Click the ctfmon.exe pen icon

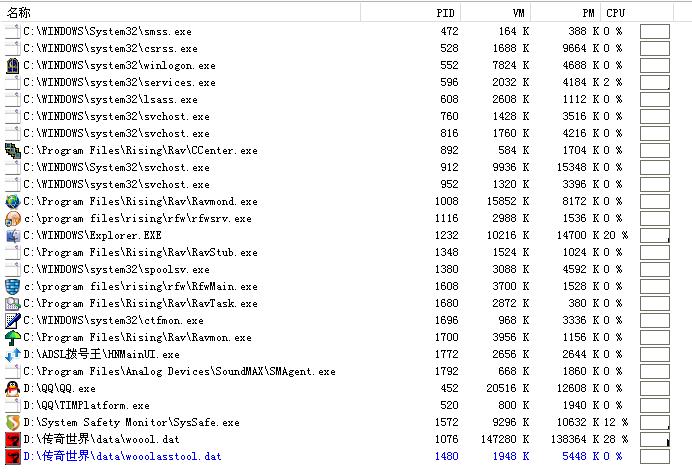pyautogui.click(x=13, y=321)
